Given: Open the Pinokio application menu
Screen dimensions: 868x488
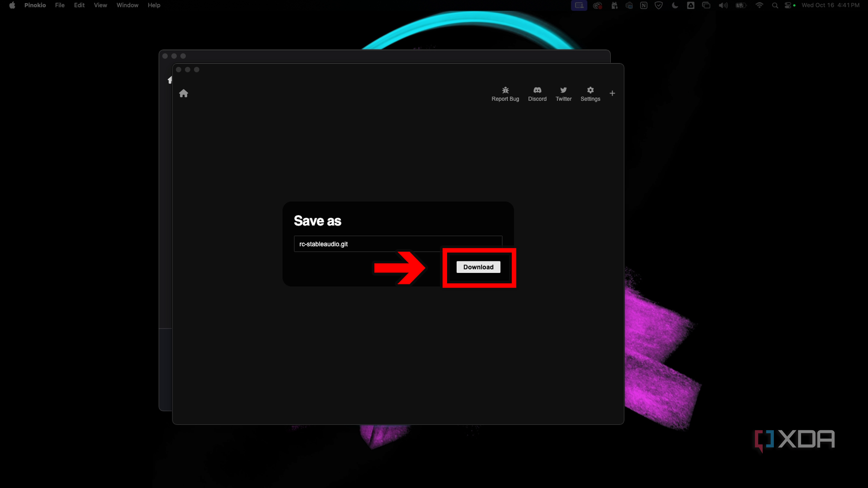Looking at the screenshot, I should point(35,5).
